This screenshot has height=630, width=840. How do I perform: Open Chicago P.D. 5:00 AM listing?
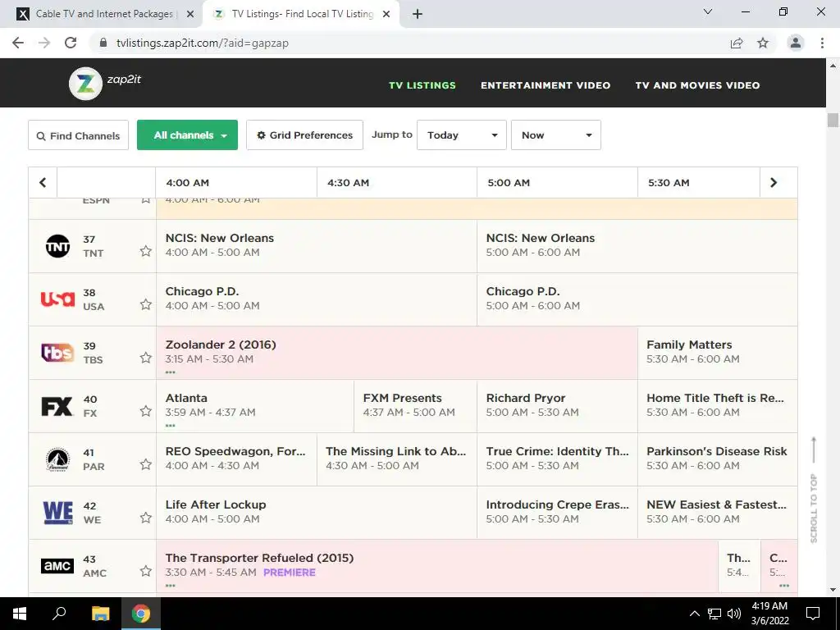tap(637, 299)
